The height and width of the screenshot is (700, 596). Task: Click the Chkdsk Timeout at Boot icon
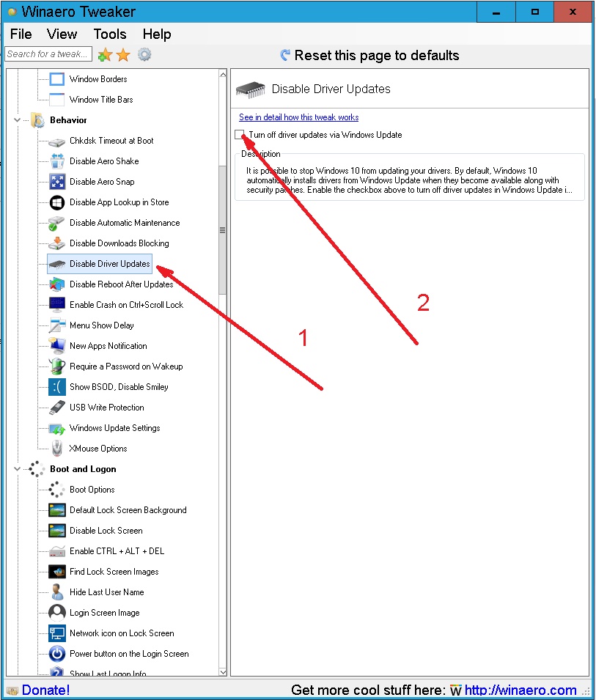tap(56, 141)
